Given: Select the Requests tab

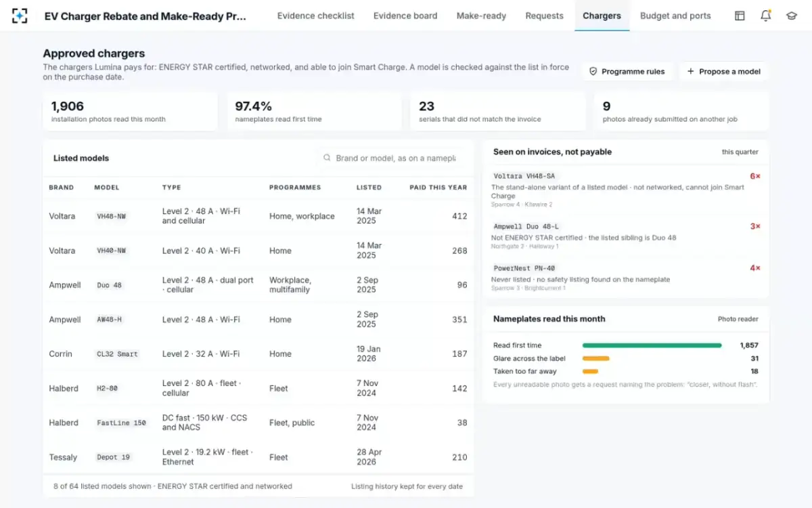Looking at the screenshot, I should [545, 16].
